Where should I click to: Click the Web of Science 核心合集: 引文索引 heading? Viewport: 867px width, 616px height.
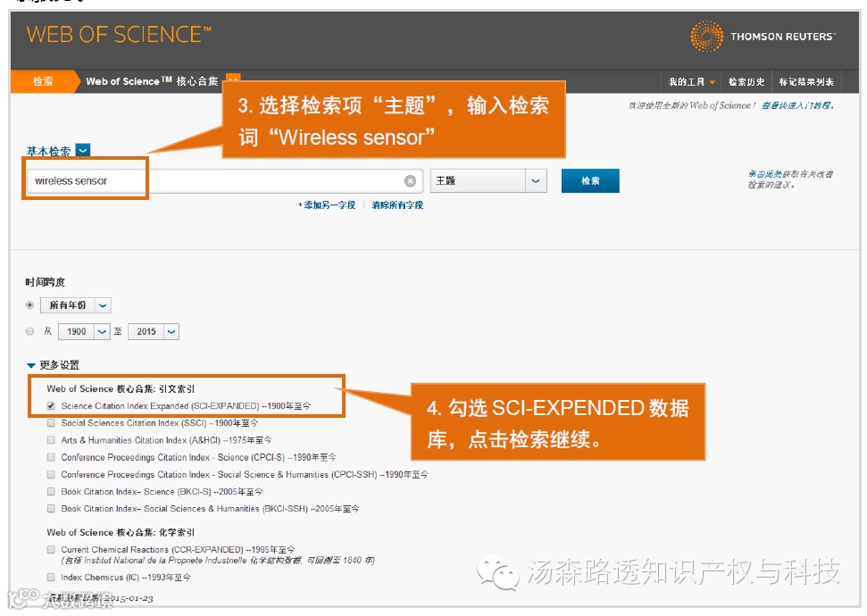121,388
